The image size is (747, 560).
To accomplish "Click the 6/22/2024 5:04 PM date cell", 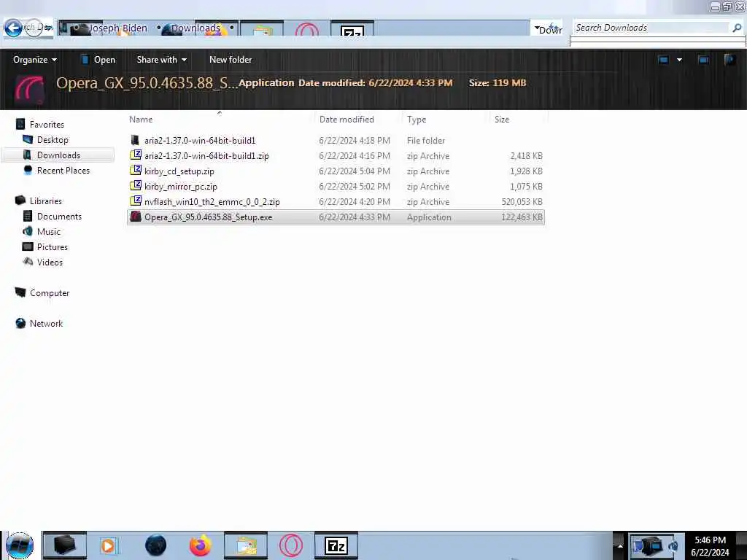I will (355, 171).
